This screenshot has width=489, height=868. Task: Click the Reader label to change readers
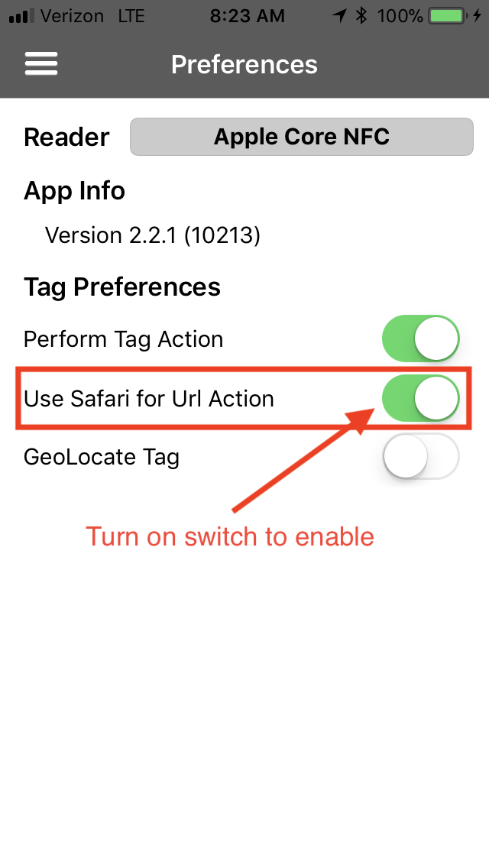66,138
